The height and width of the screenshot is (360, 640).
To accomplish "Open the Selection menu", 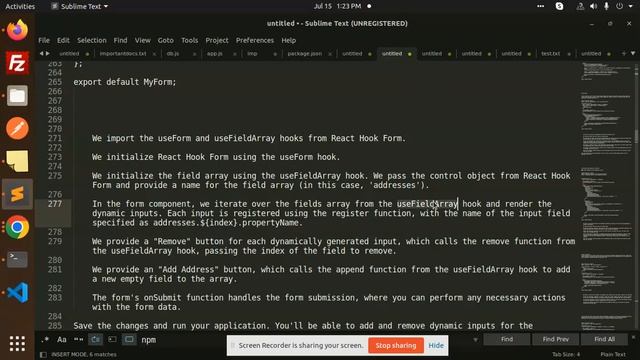I will coord(92,40).
